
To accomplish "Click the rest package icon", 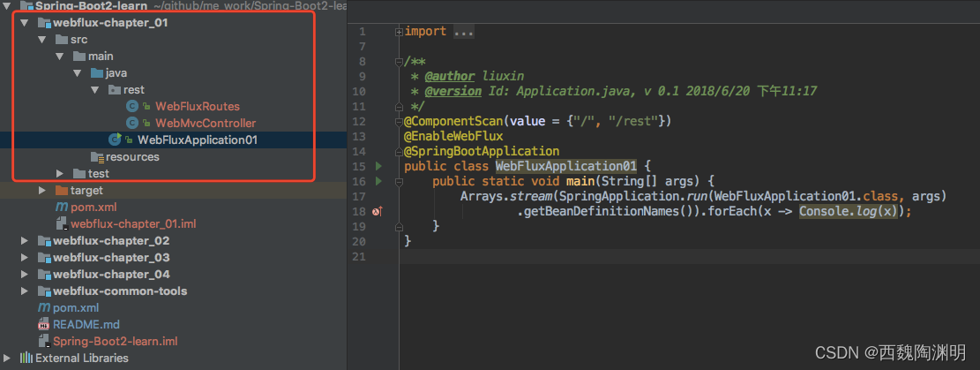I will (x=115, y=90).
